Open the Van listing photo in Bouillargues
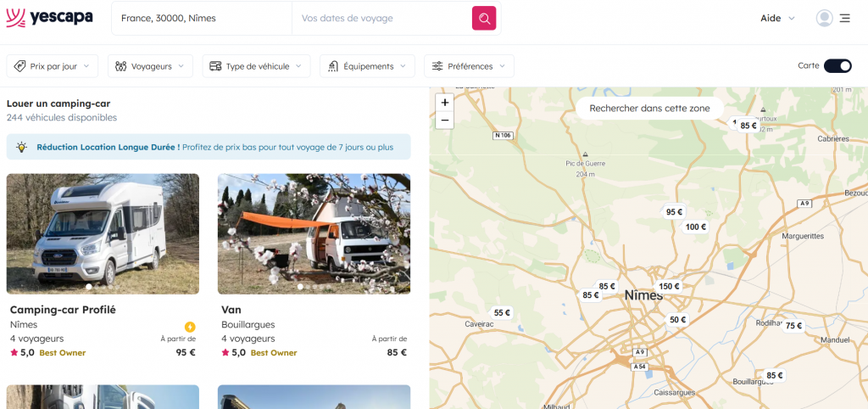The height and width of the screenshot is (409, 868). [314, 234]
